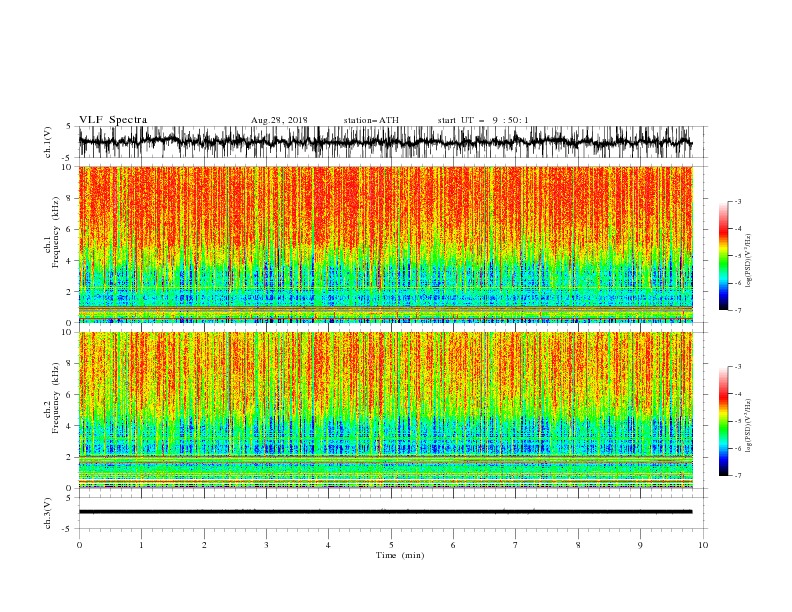Click the 'station=ATH' label
Viewport: 792px width, 612px height.
[x=371, y=120]
